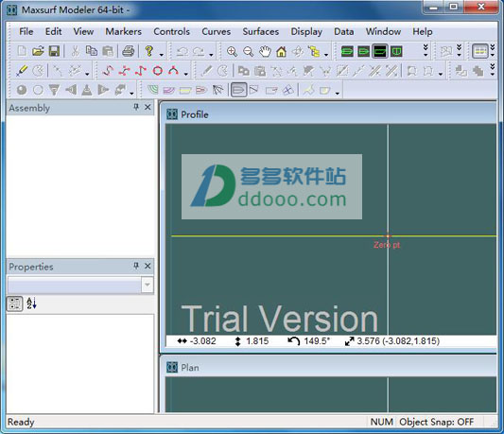Open the Controls menu
This screenshot has width=504, height=434.
(172, 31)
